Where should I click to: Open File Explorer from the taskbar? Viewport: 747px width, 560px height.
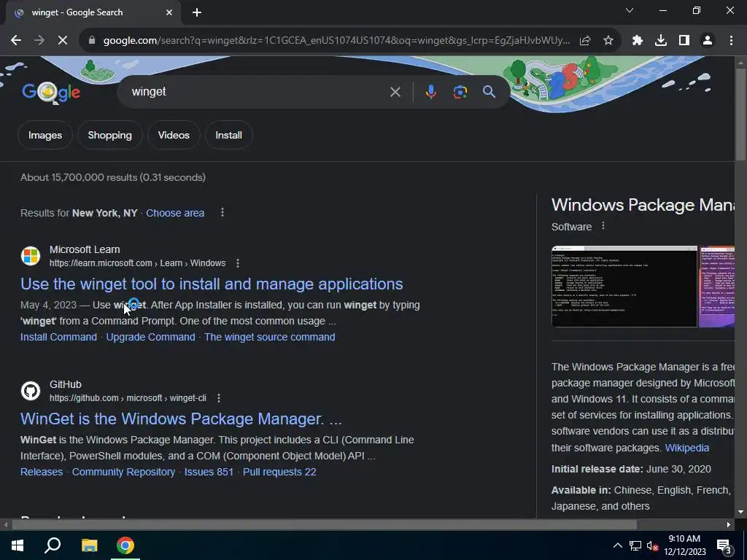(x=89, y=545)
